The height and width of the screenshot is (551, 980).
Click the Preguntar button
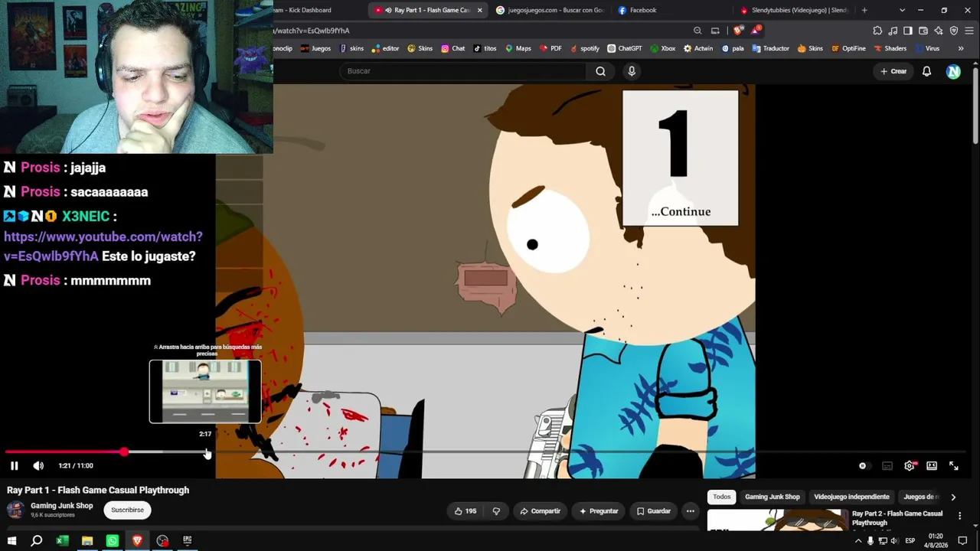tap(599, 511)
